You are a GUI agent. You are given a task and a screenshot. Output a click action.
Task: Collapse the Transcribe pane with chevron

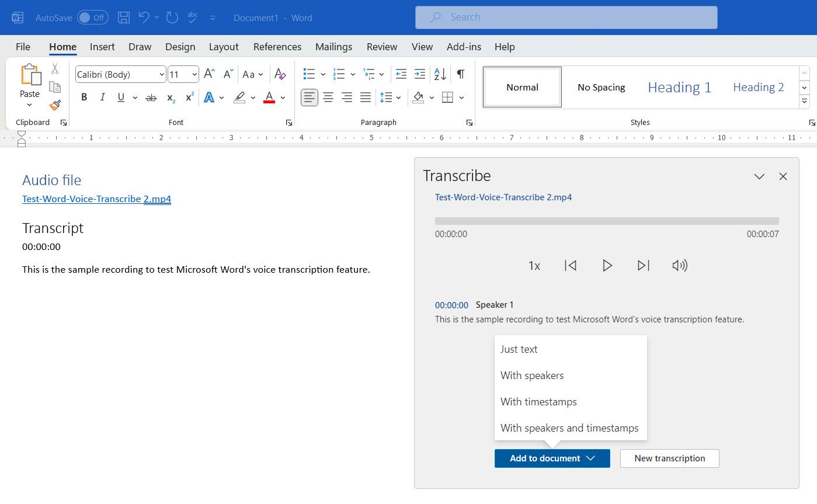tap(759, 176)
